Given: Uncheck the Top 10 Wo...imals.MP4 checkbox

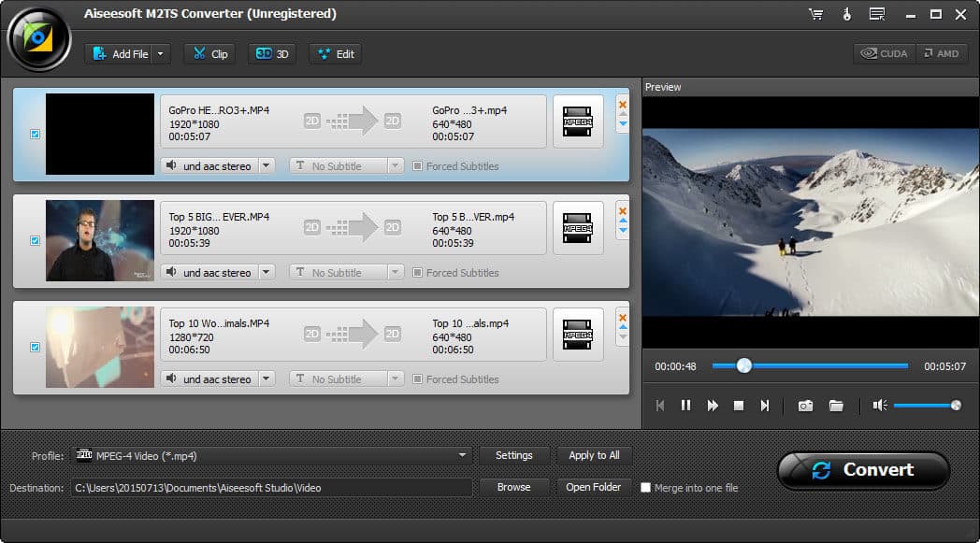Looking at the screenshot, I should 35,347.
